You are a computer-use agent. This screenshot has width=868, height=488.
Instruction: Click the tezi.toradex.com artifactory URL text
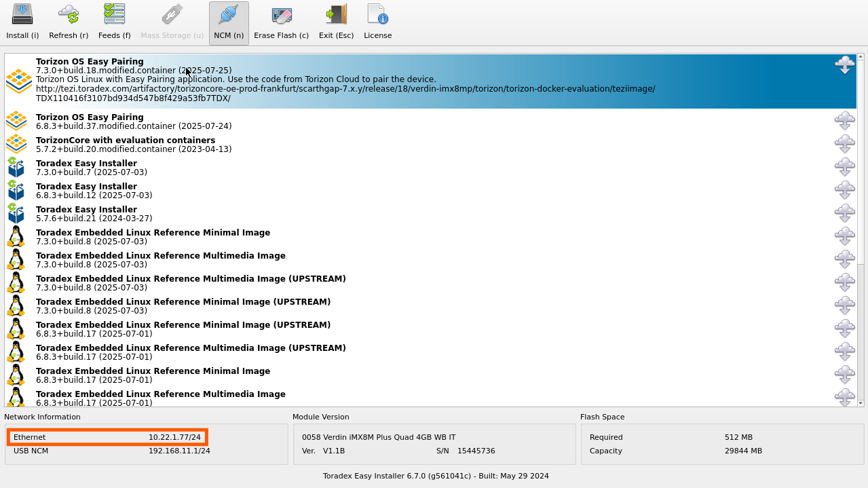[x=345, y=94]
